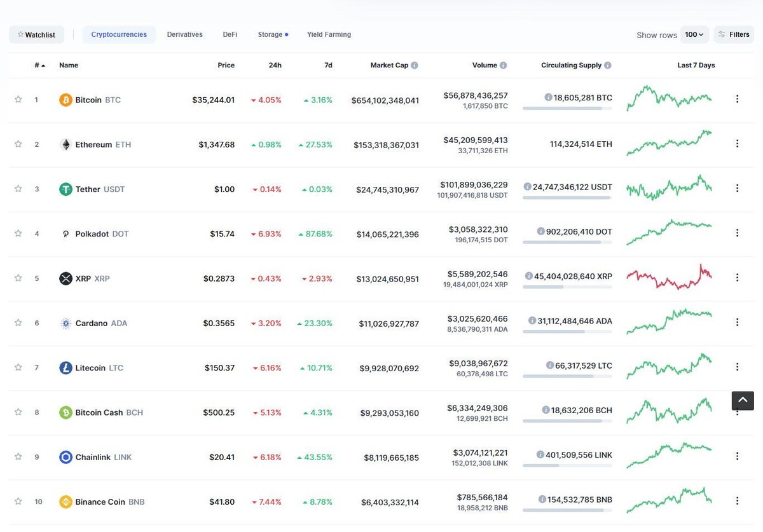Click the Market Cap column info icon
Viewport: 763px width, 532px height.
pos(414,65)
